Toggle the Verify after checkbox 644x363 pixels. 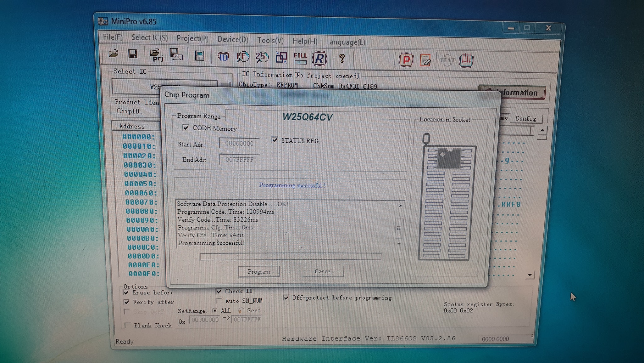(126, 302)
